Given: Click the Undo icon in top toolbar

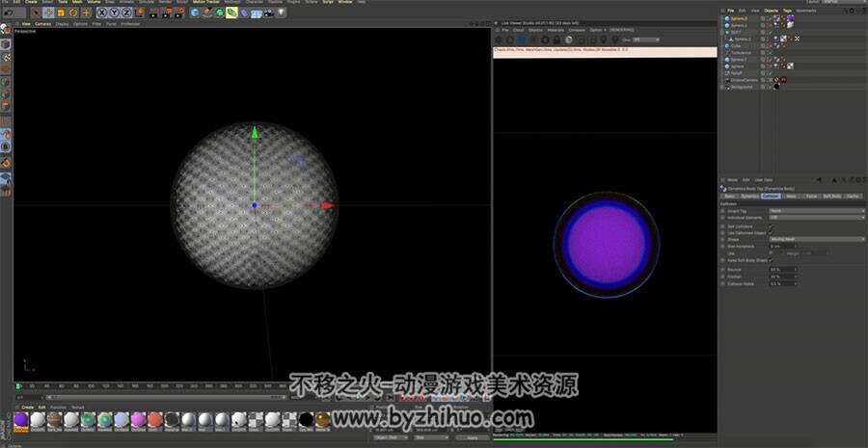Looking at the screenshot, I should pos(9,13).
